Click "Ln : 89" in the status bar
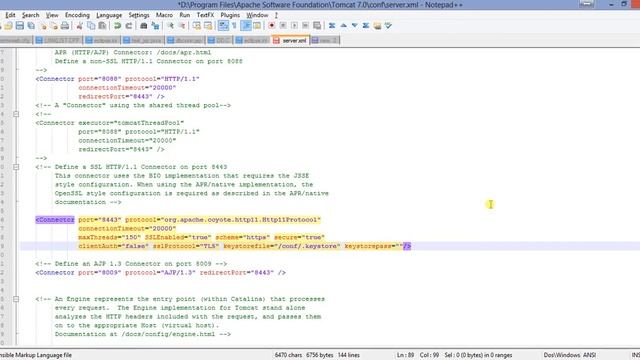This screenshot has width=640, height=360. click(x=405, y=355)
